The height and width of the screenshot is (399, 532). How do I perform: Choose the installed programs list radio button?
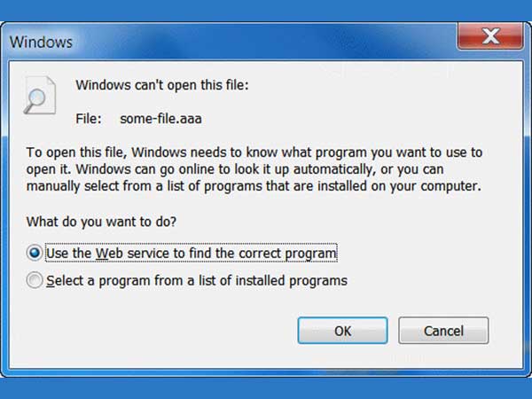coord(35,280)
